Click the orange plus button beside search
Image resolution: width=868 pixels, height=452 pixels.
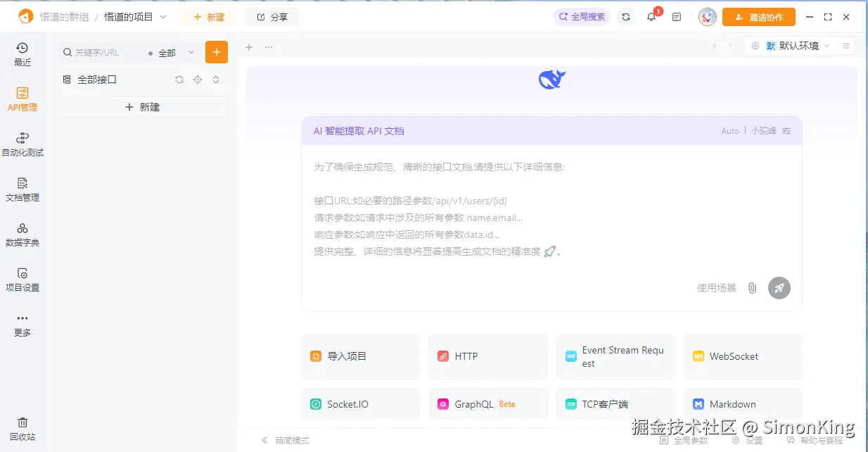point(217,52)
